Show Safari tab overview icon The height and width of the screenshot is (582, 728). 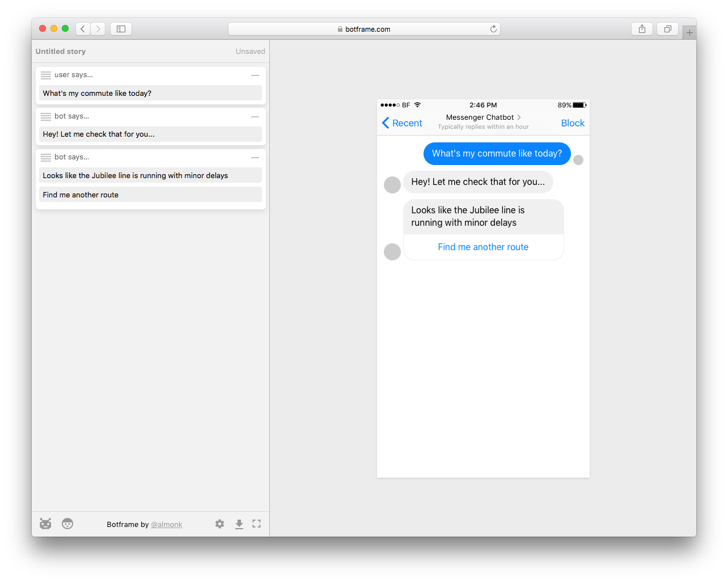click(667, 29)
